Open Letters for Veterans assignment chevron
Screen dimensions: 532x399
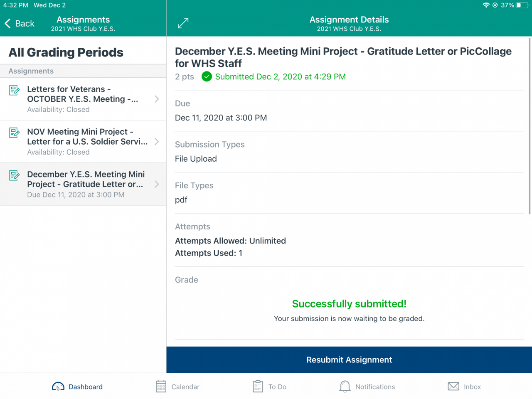tap(157, 99)
